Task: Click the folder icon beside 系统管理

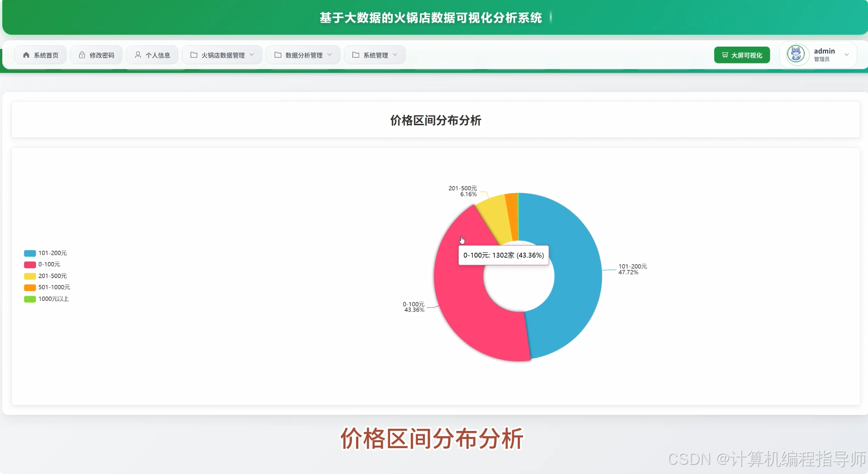Action: coord(356,55)
